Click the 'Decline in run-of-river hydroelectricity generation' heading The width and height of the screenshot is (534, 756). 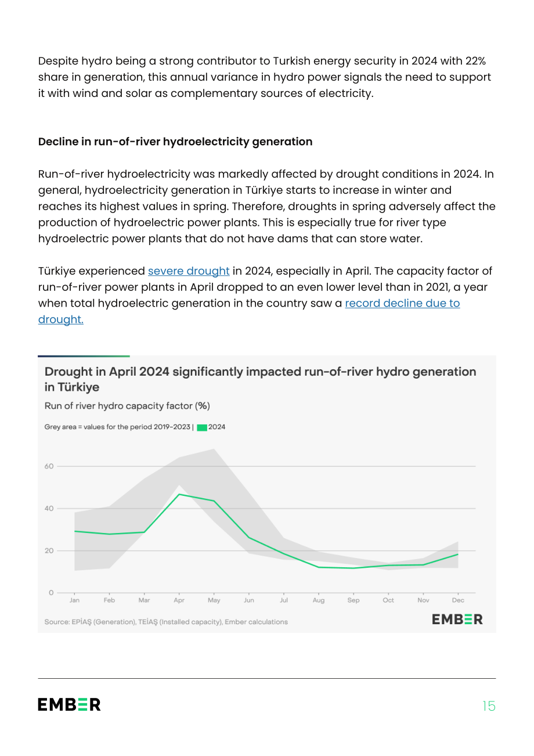[175, 142]
